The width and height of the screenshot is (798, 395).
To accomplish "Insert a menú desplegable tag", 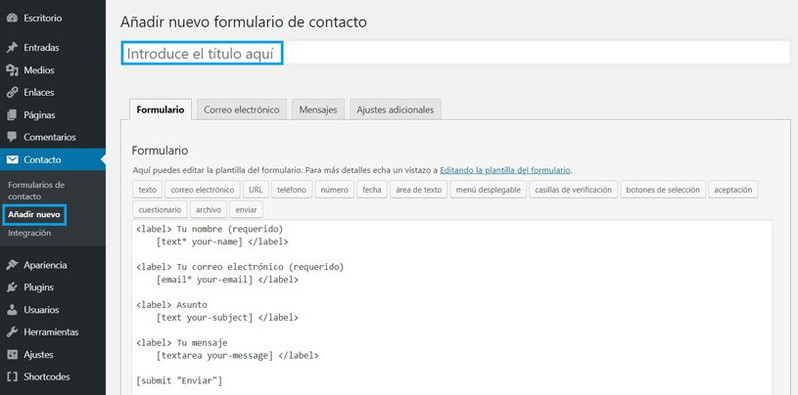I will 489,190.
